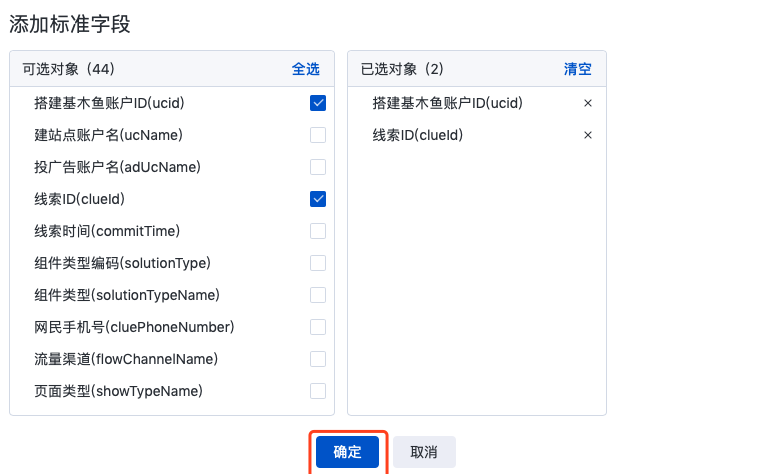This screenshot has height=474, width=767.
Task: Check the 投广告账户名(adUcName) checkbox
Action: 318,167
